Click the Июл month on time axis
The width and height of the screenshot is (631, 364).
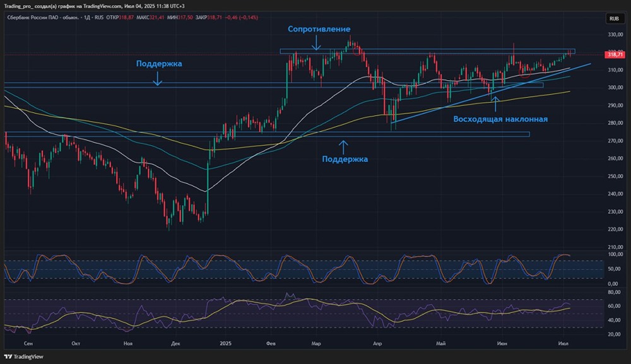(563, 343)
